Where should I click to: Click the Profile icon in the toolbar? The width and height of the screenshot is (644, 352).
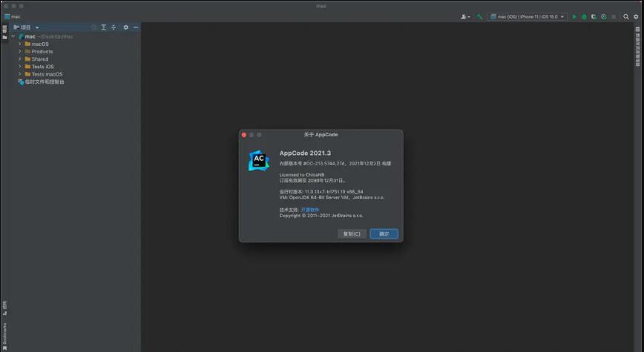603,17
